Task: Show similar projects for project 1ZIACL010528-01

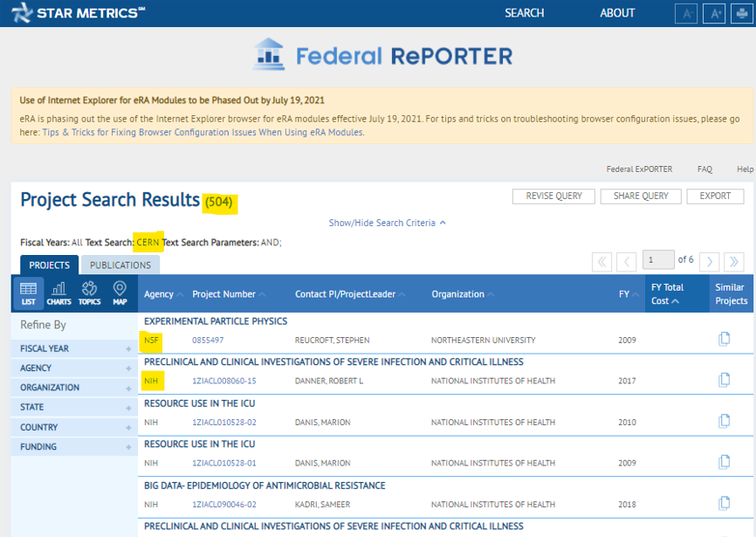Action: tap(725, 462)
